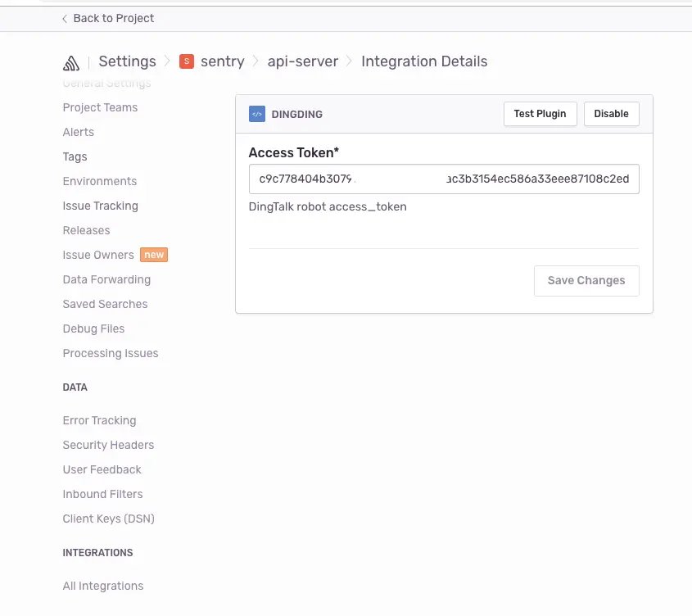Image resolution: width=692 pixels, height=616 pixels.
Task: Click Integration Details breadcrumb
Action: pyautogui.click(x=424, y=61)
